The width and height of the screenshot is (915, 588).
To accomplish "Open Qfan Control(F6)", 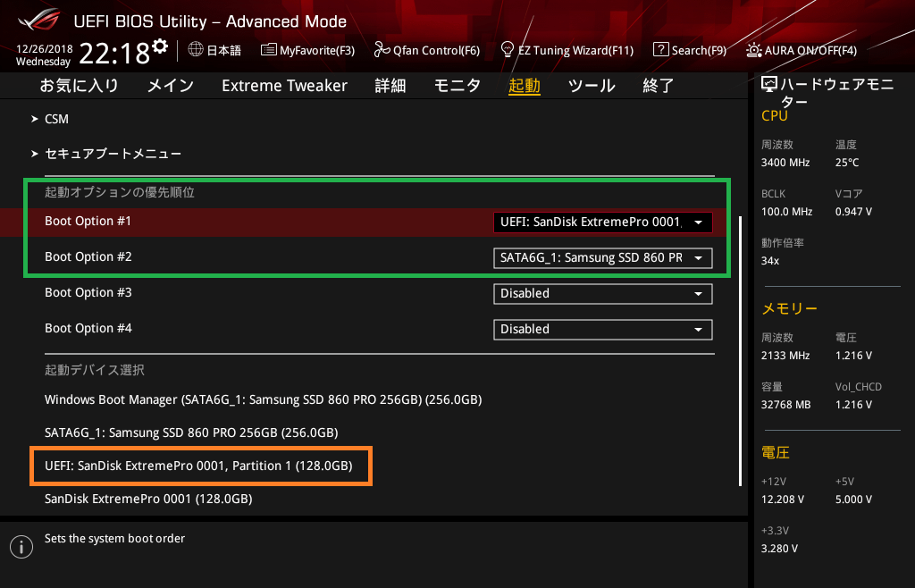I will pos(427,50).
